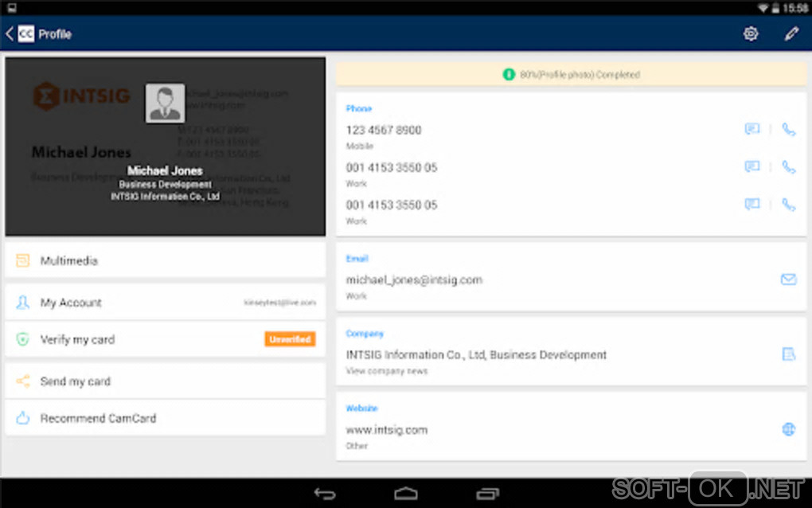Open Verify my card
Image resolution: width=812 pixels, height=508 pixels.
coord(166,339)
